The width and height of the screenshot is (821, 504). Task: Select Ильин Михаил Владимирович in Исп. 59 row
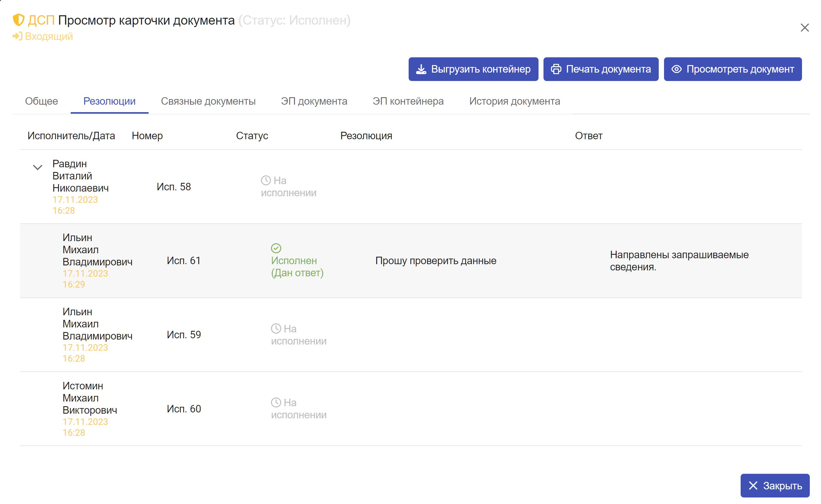(x=97, y=324)
